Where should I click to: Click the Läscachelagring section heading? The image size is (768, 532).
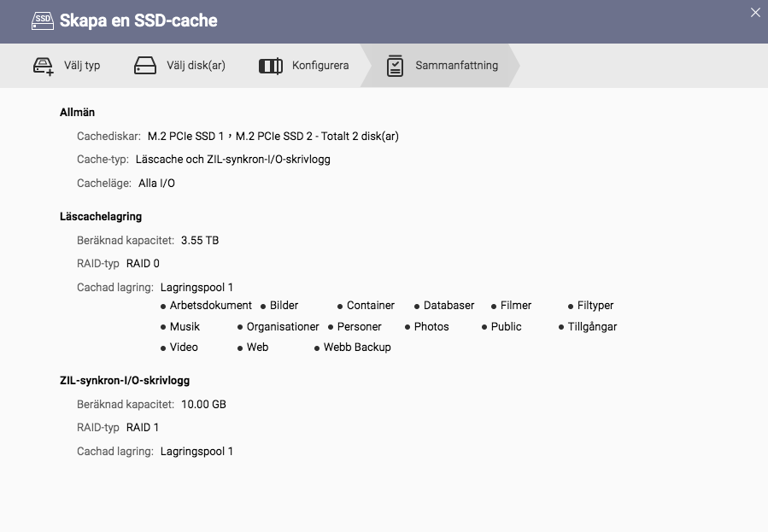click(101, 217)
